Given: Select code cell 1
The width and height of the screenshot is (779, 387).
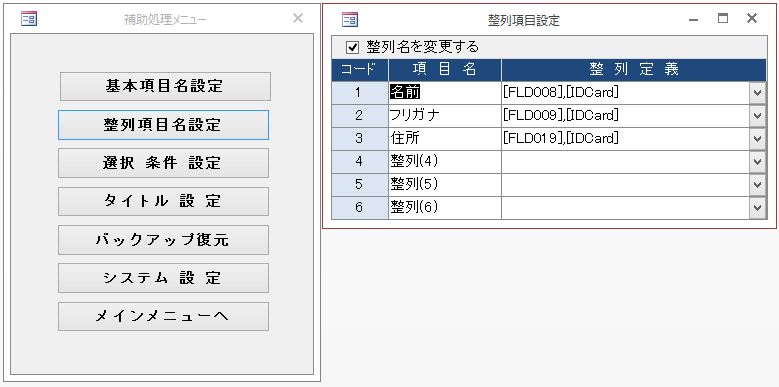Looking at the screenshot, I should pyautogui.click(x=360, y=93).
